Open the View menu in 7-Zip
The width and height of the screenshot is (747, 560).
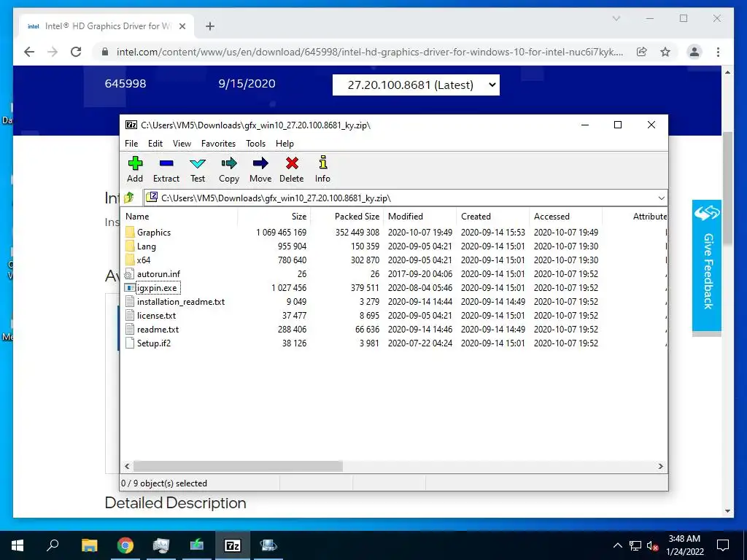(x=182, y=144)
